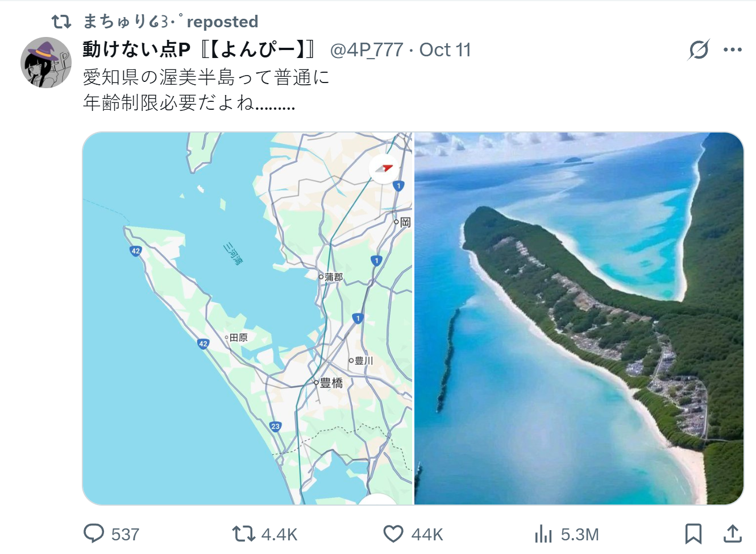Repost this tweet via retweet icon

pos(243,534)
